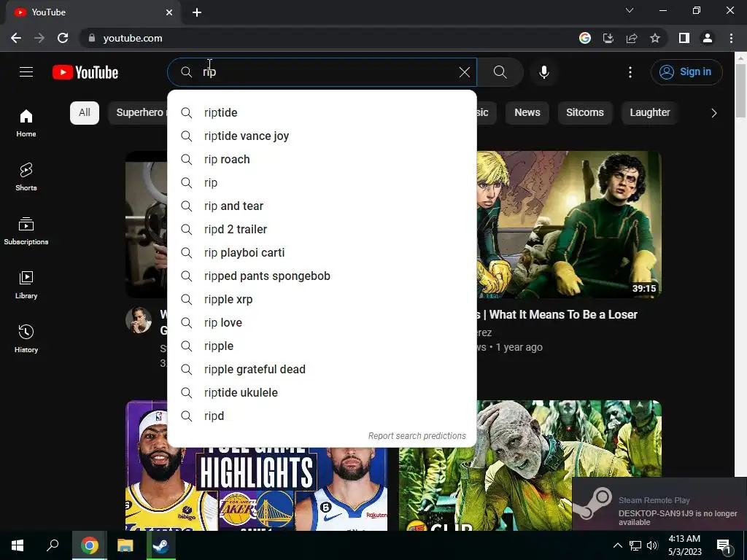Image resolution: width=747 pixels, height=560 pixels.
Task: Choose 'rip playboi carti' suggestion
Action: point(322,253)
